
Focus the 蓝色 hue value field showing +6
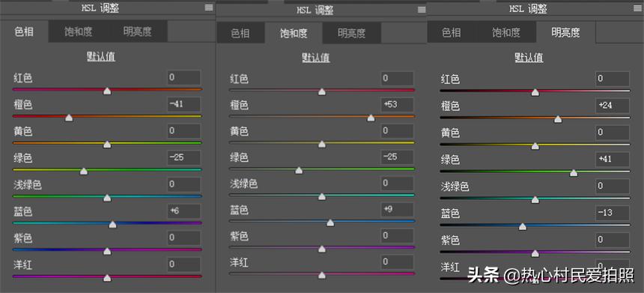184,211
